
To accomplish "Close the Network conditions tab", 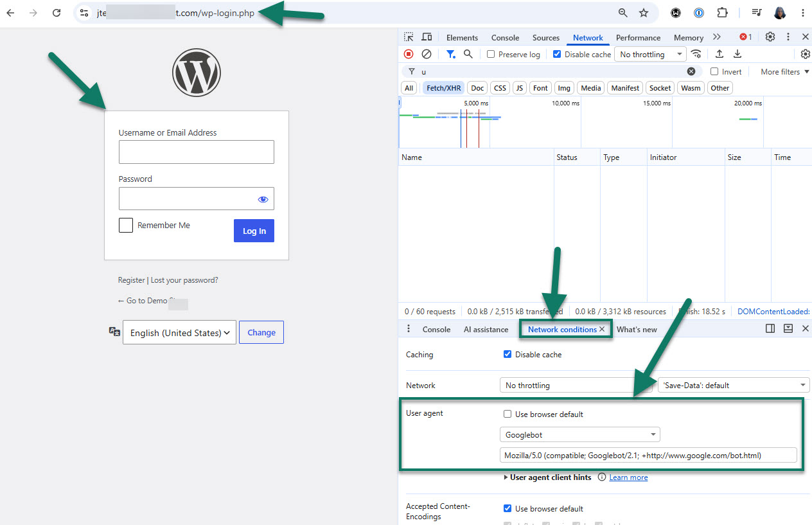I will pos(602,329).
